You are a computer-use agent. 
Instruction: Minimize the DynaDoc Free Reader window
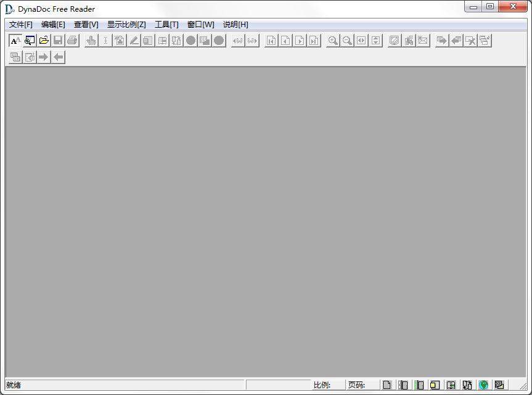coord(473,6)
